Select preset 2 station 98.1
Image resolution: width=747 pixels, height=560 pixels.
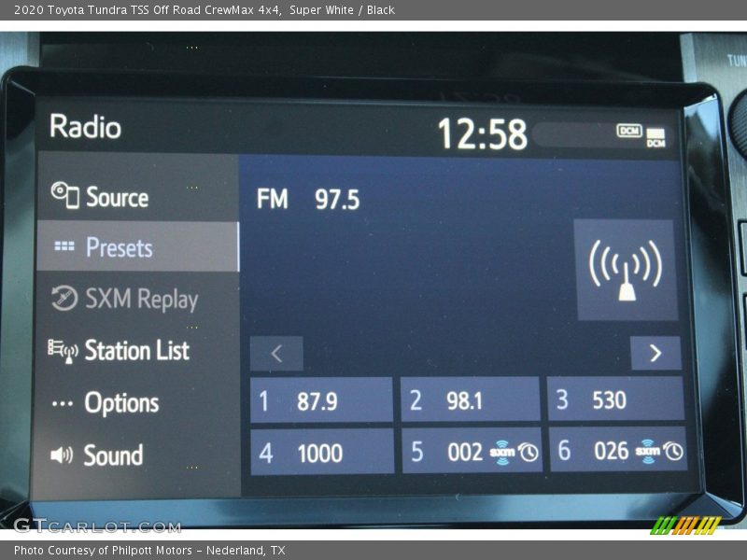coord(470,400)
